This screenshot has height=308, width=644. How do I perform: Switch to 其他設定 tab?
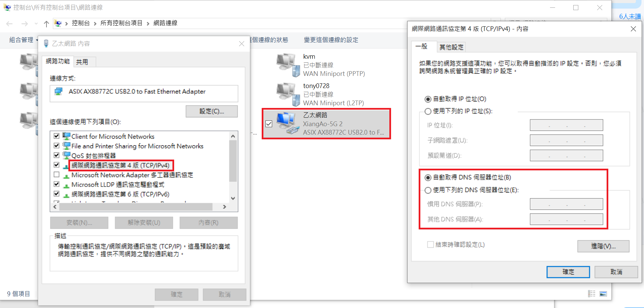tap(451, 47)
